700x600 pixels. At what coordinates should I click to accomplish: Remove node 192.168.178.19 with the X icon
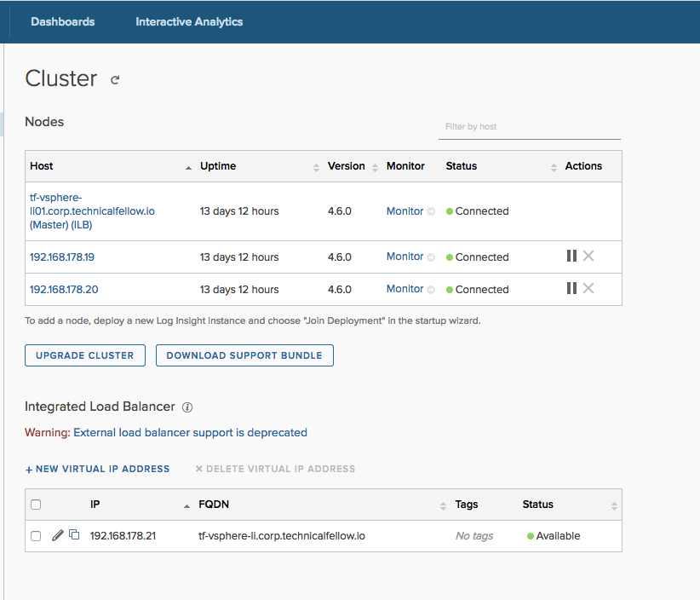coord(588,256)
